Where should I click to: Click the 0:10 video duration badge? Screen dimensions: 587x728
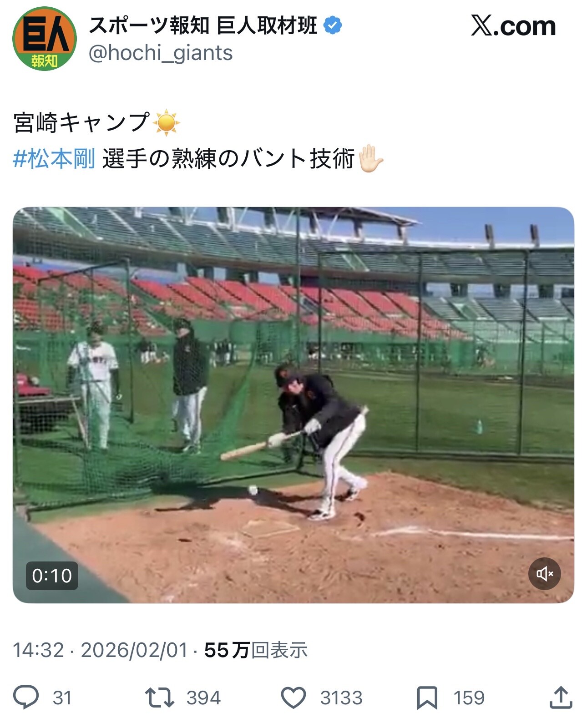[52, 576]
